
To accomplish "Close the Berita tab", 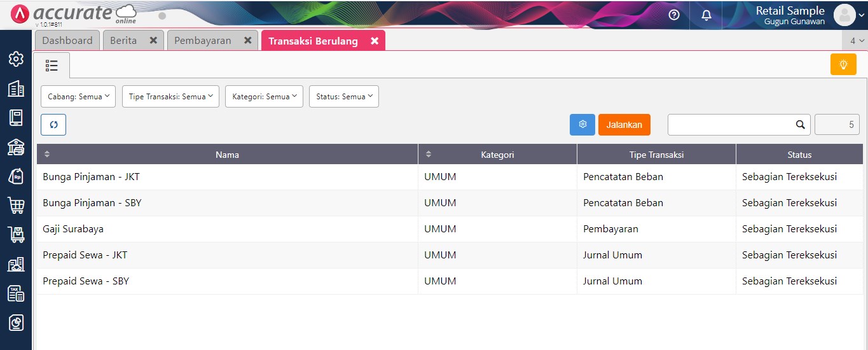I will 153,40.
